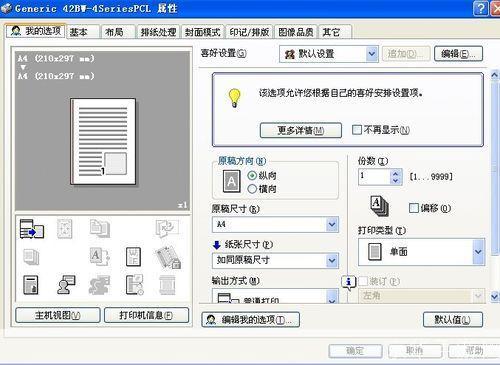Click the greyed 追加(D)... button
The width and height of the screenshot is (500, 365).
coord(406,54)
